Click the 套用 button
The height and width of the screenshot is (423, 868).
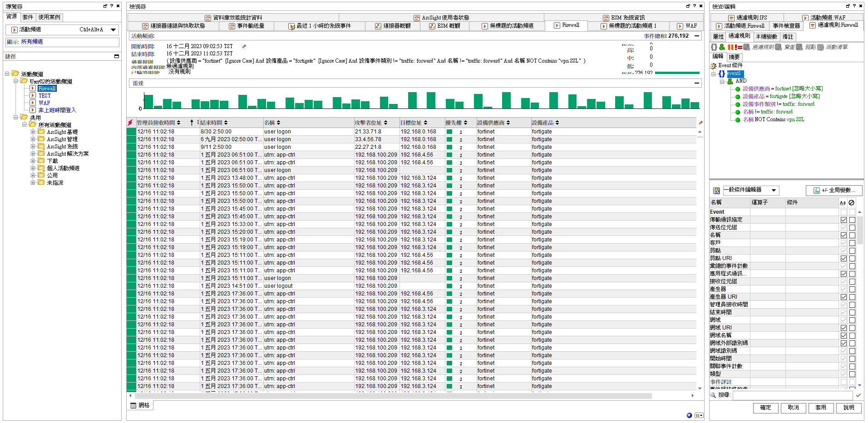pyautogui.click(x=821, y=408)
